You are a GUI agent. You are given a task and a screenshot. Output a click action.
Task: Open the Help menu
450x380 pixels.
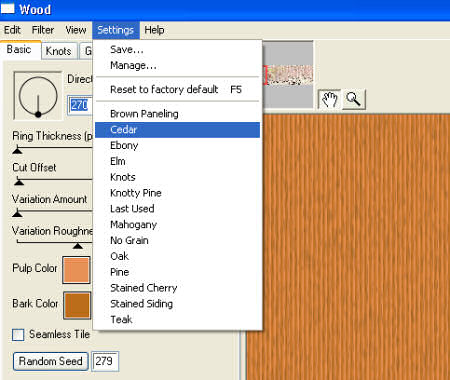154,30
